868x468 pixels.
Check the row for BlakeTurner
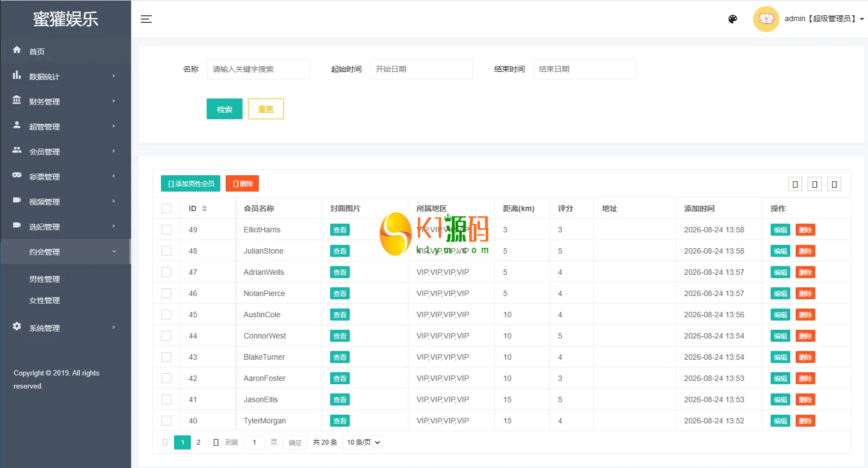pos(166,357)
